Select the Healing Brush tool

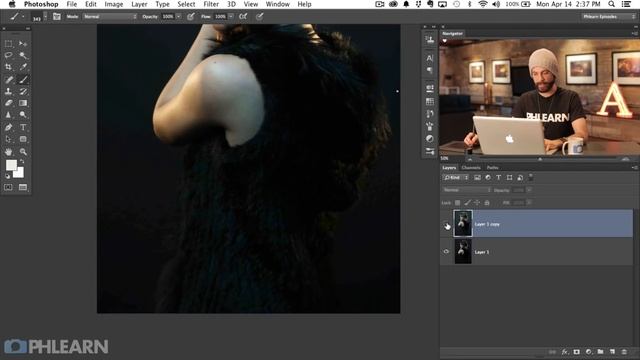(9, 80)
